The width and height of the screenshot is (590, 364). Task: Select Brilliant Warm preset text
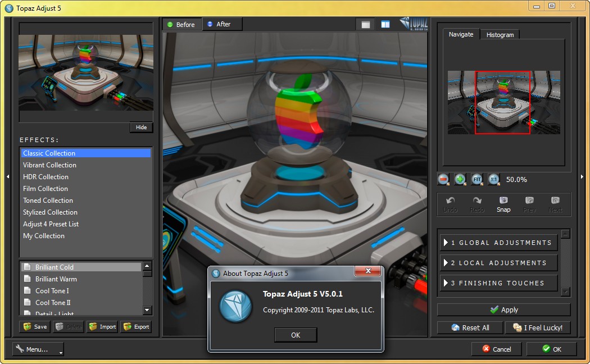56,279
